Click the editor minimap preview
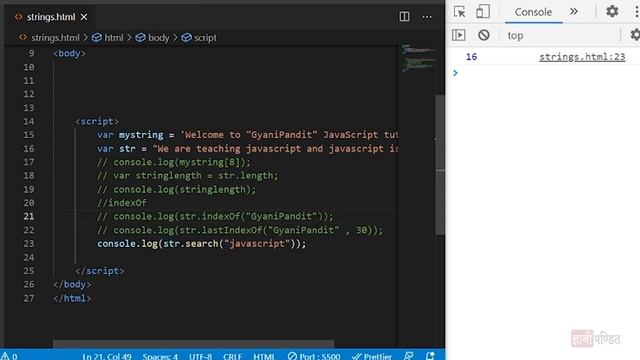 click(418, 58)
